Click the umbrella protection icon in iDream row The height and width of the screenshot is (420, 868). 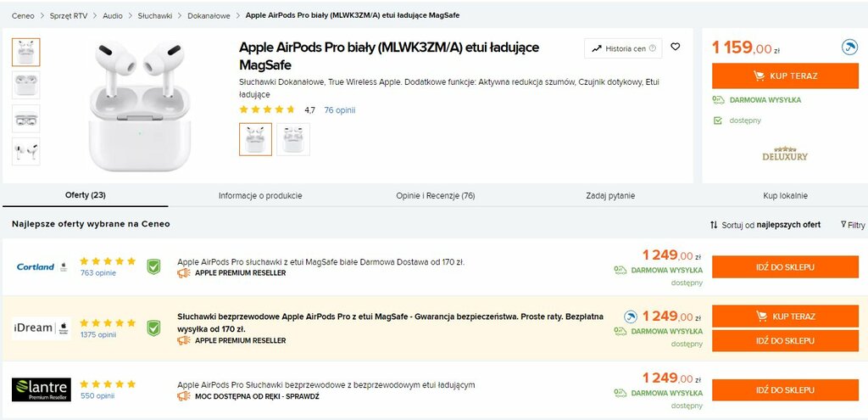630,317
